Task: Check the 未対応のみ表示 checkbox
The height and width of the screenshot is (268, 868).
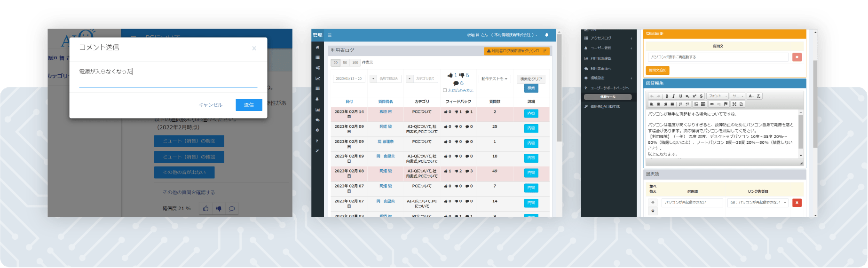Action: [x=445, y=90]
